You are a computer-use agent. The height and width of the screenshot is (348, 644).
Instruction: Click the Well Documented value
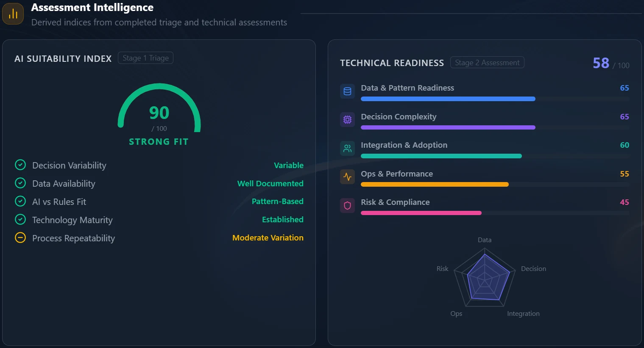click(x=270, y=183)
